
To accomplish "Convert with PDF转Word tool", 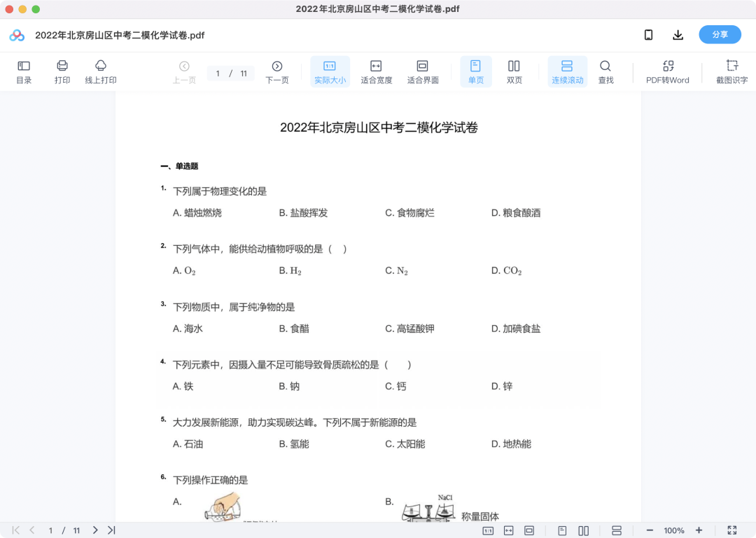I will click(668, 71).
